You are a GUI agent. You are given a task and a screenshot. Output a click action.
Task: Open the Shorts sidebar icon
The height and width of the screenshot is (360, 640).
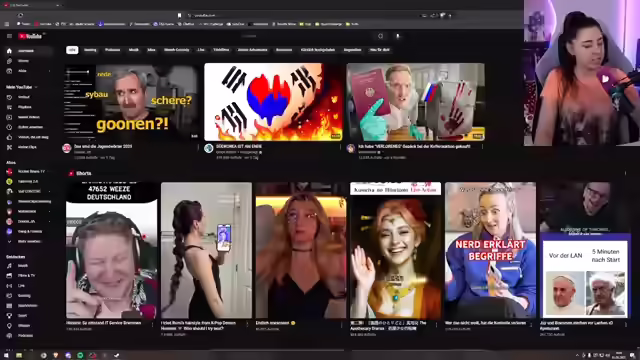[9, 61]
